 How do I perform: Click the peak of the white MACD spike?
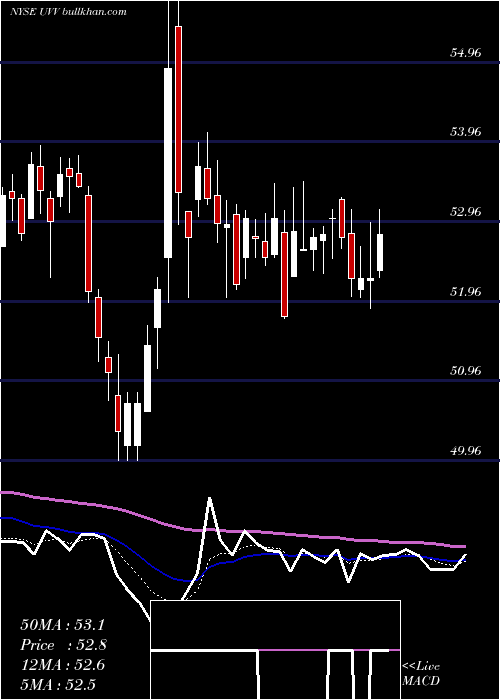(x=209, y=498)
